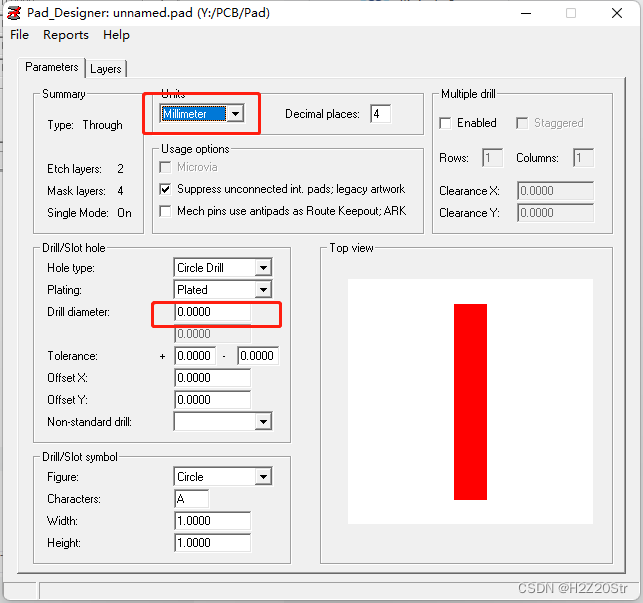643x603 pixels.
Task: Click the 'Type: Through' summary text
Action: click(85, 125)
